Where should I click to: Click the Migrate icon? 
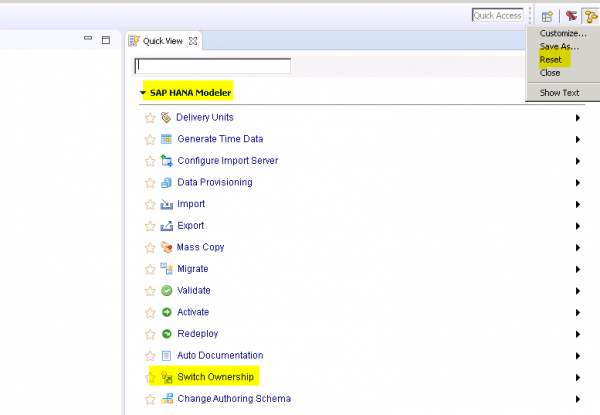[x=166, y=269]
